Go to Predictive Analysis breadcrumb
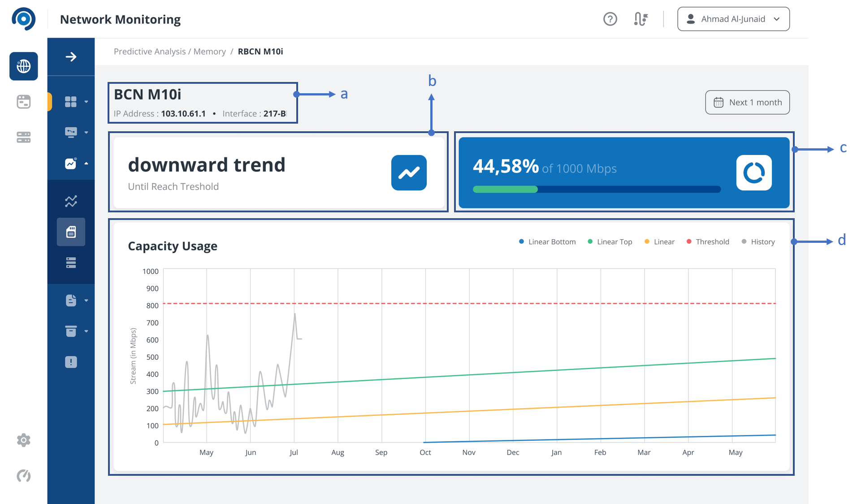 (150, 52)
